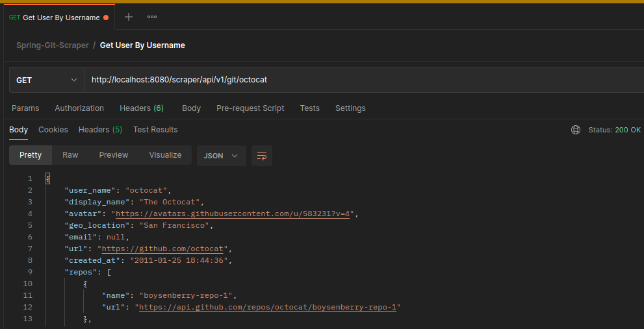Viewport: 644px width, 329px height.
Task: Toggle word wrap icon in response toolbar
Action: pyautogui.click(x=262, y=156)
